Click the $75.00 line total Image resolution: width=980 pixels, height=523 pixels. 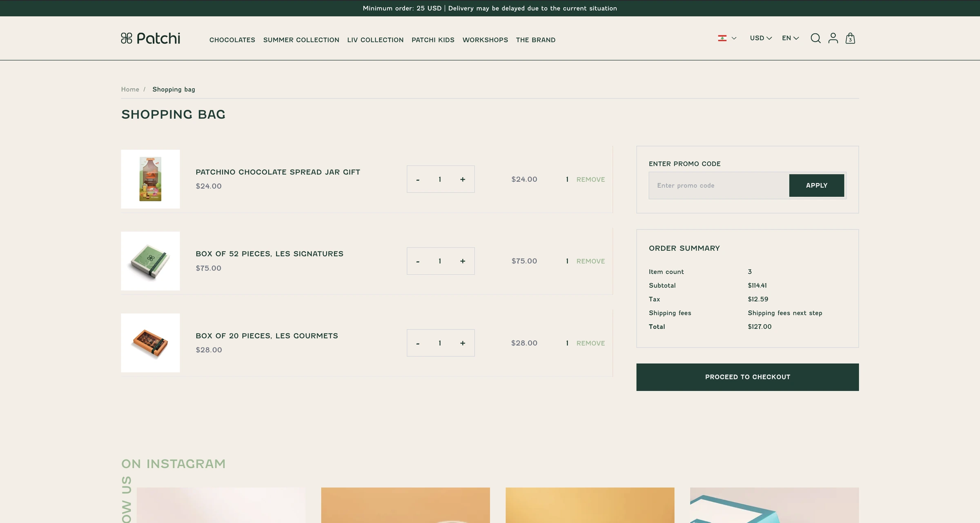coord(524,261)
